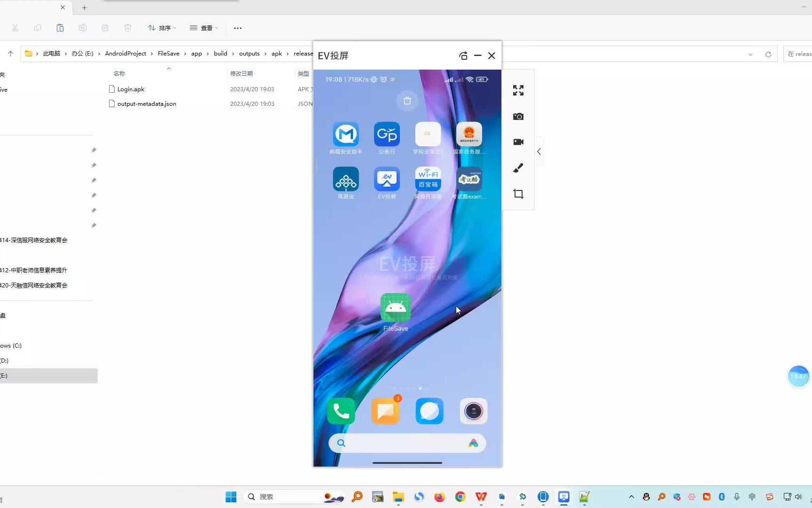Select the brush annotation tool
This screenshot has width=812, height=508.
pyautogui.click(x=518, y=168)
